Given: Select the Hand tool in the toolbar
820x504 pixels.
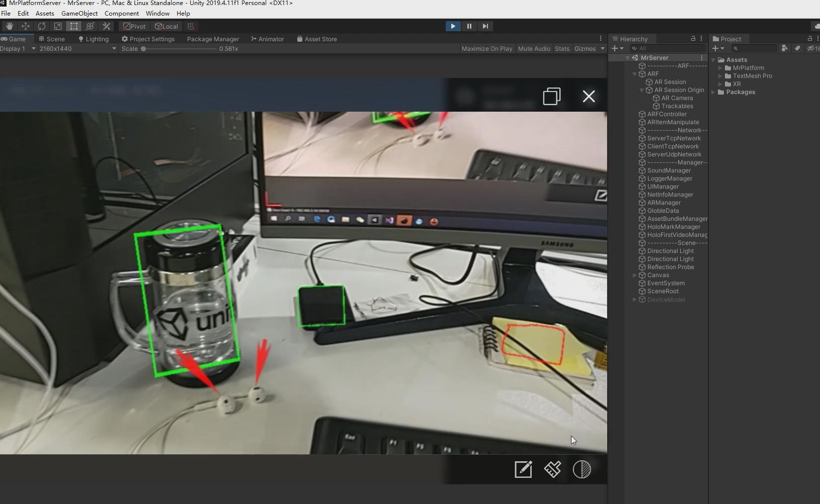Looking at the screenshot, I should [x=9, y=26].
